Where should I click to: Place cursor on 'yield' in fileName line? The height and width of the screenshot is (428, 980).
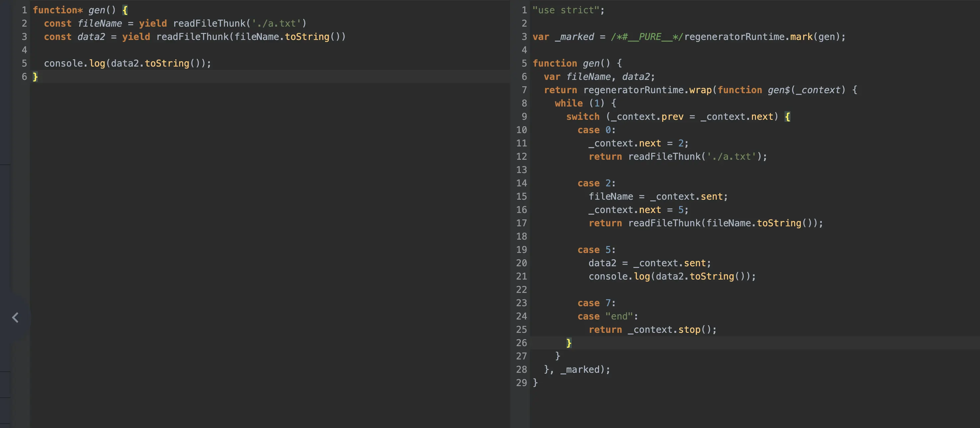point(153,23)
